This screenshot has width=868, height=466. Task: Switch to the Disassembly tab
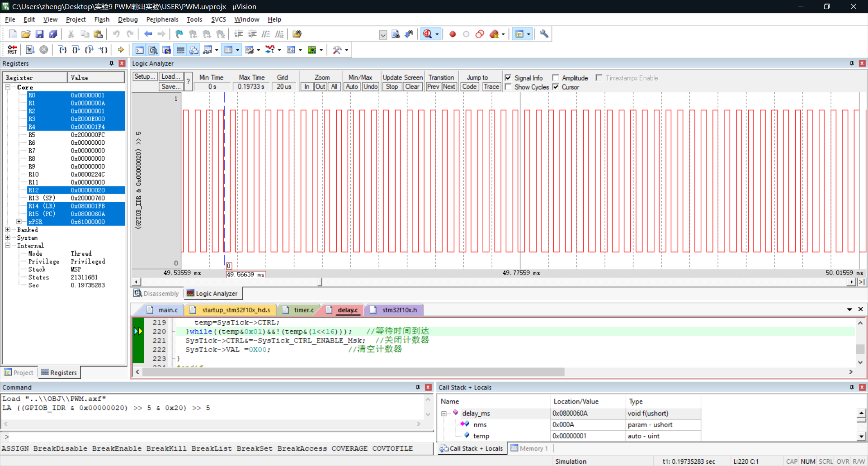click(156, 294)
